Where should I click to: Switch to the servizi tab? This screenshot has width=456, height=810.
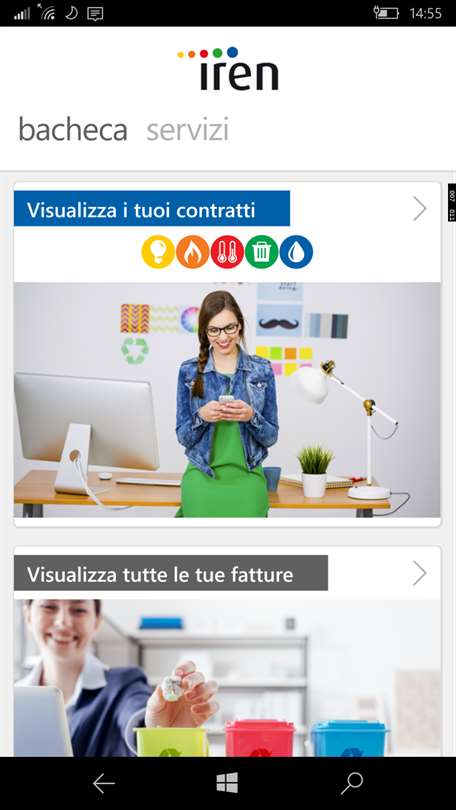187,130
